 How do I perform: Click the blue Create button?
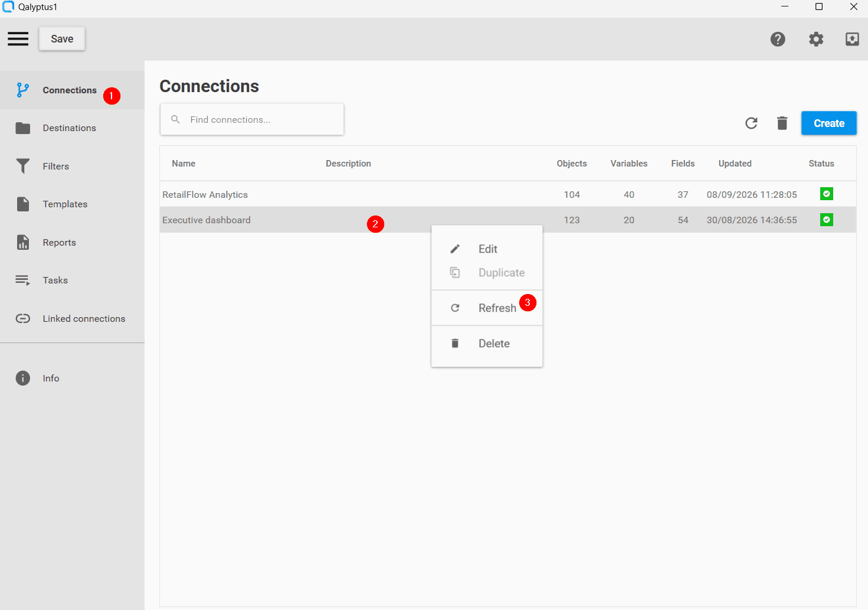(829, 123)
